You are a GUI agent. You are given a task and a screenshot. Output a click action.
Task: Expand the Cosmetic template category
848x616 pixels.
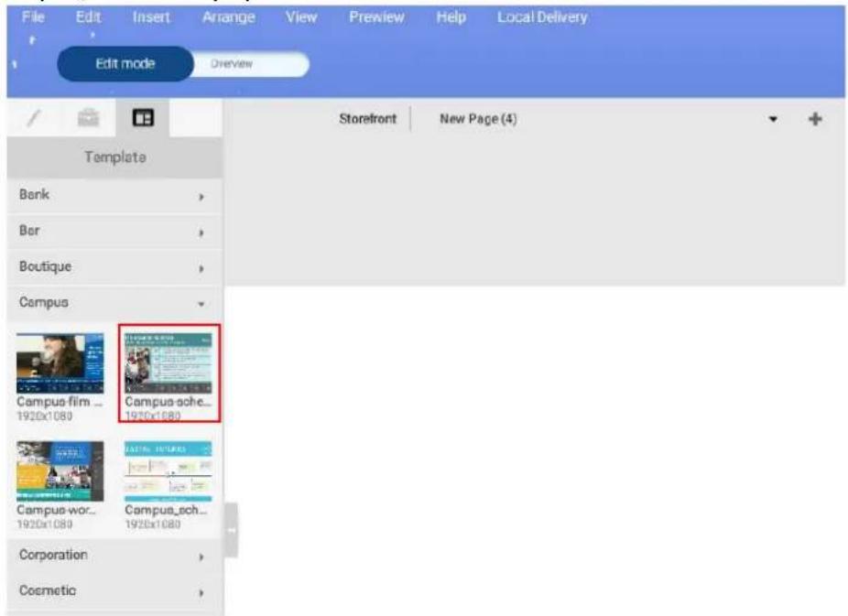point(114,591)
